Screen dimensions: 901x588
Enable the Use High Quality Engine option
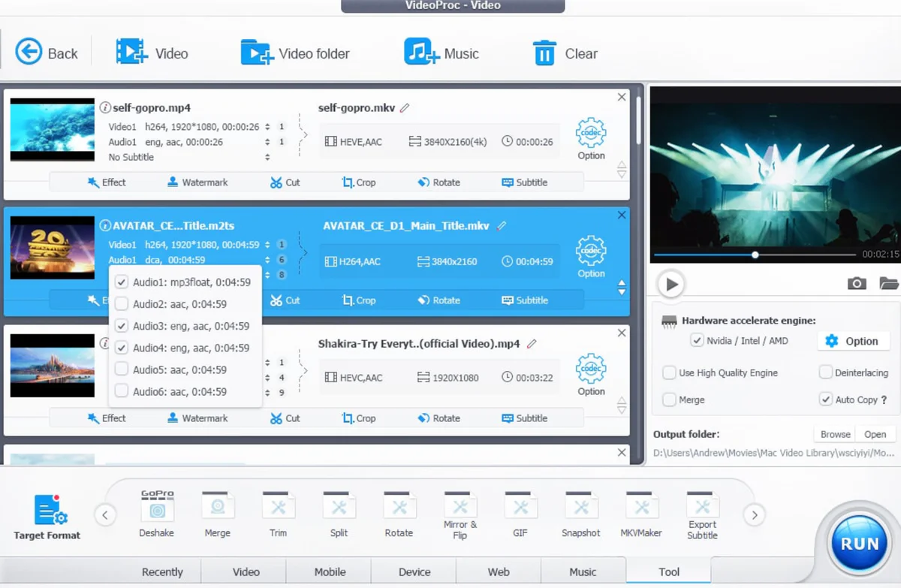(x=668, y=372)
